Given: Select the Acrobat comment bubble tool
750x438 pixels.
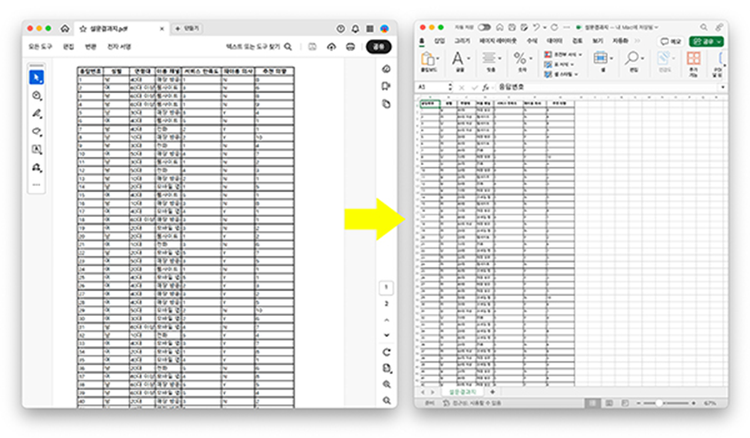Looking at the screenshot, I should coord(36,96).
